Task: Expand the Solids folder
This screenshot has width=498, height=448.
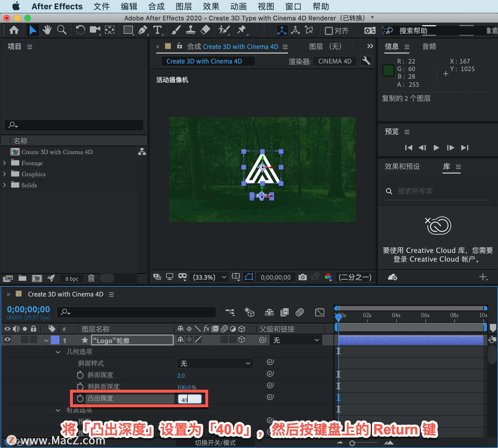Action: pos(4,185)
